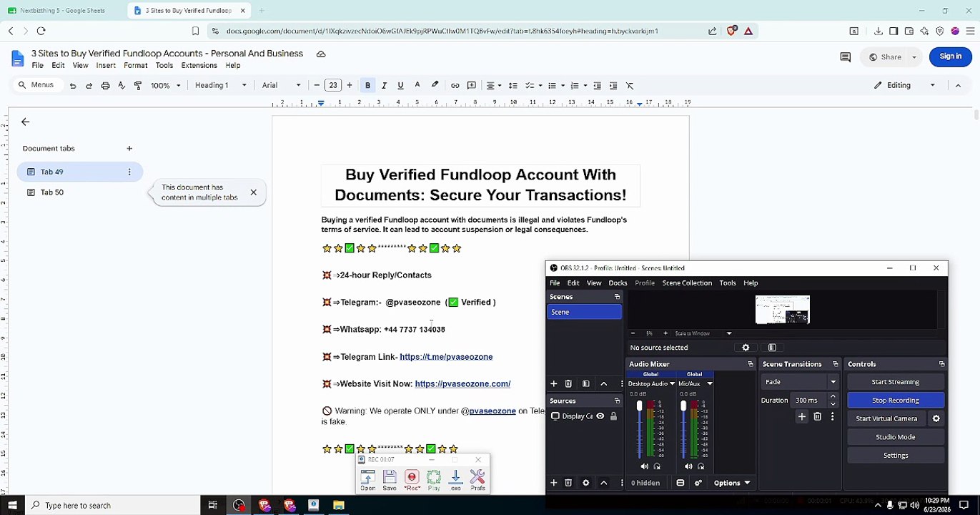Open the Editing mode dropdown
The width and height of the screenshot is (980, 515).
pyautogui.click(x=904, y=85)
